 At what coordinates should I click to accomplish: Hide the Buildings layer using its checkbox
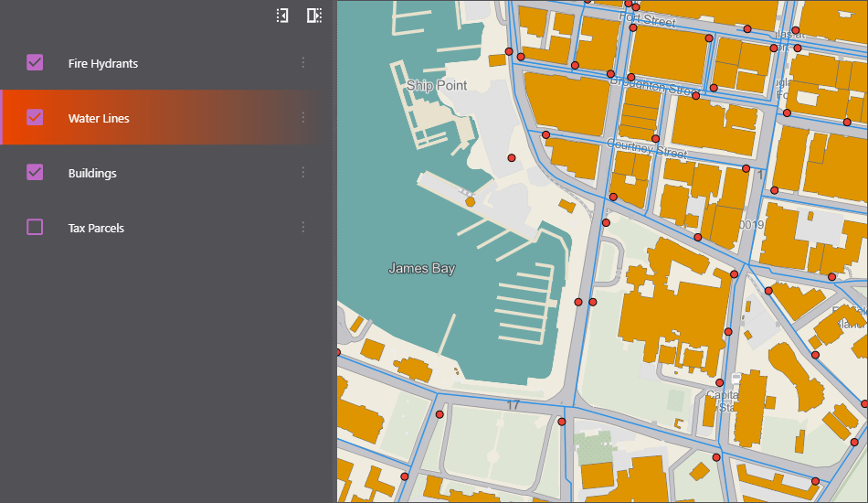(x=35, y=173)
